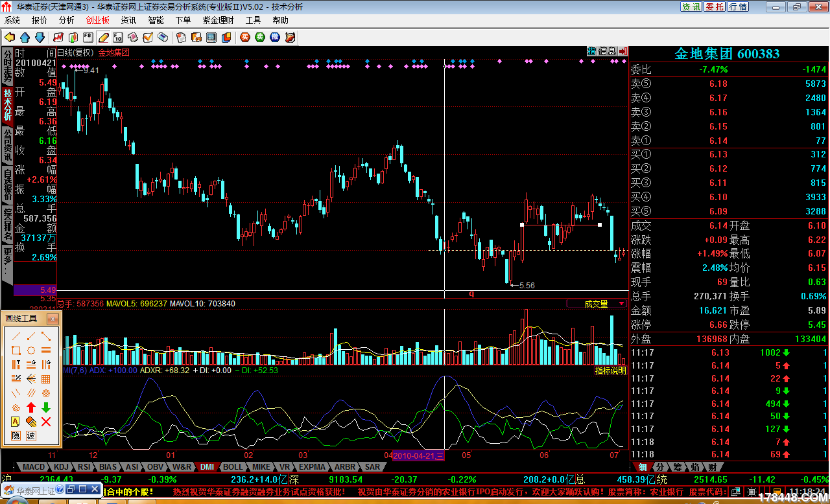The image size is (830, 504).
Task: Click the blue 撤 cancel-order icon
Action: pos(275,37)
